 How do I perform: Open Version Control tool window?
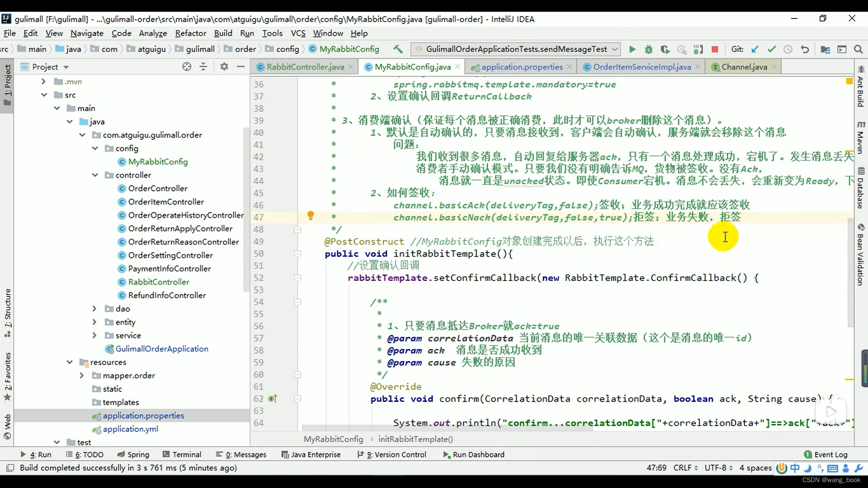click(392, 455)
